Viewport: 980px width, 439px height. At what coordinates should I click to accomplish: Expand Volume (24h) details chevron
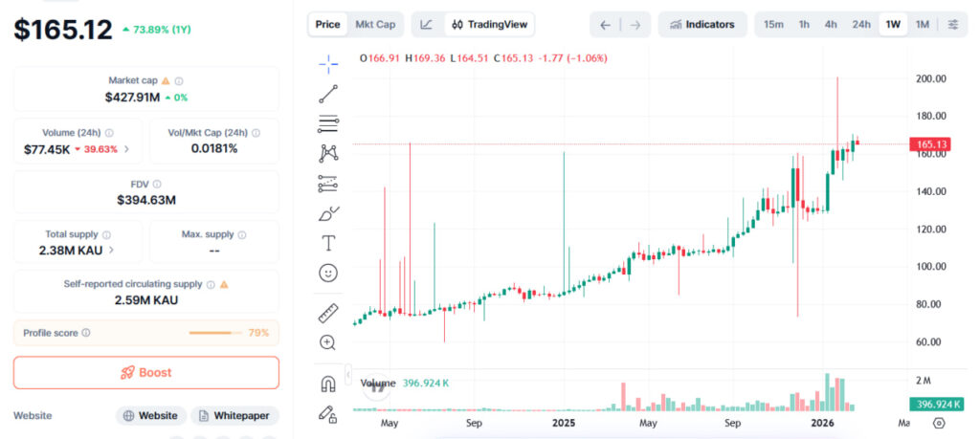[x=127, y=149]
